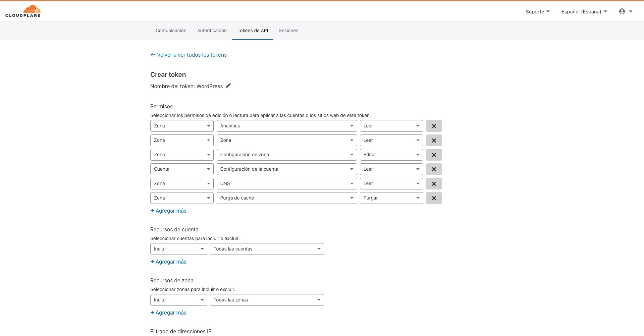
Task: Open the Soporte menu
Action: pyautogui.click(x=537, y=12)
